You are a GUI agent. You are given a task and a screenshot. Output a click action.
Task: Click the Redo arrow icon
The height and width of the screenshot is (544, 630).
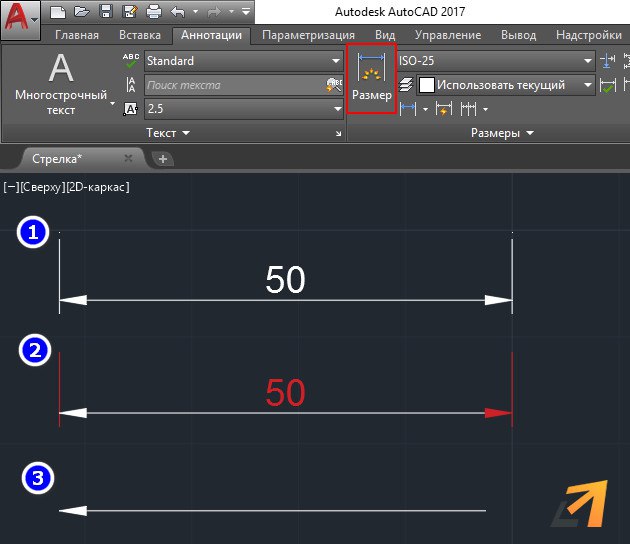point(213,12)
